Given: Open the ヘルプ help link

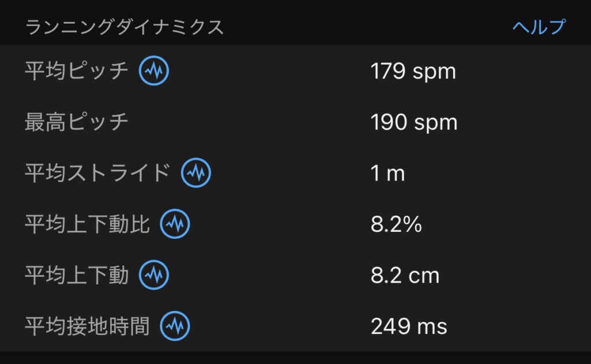Looking at the screenshot, I should coord(538,27).
